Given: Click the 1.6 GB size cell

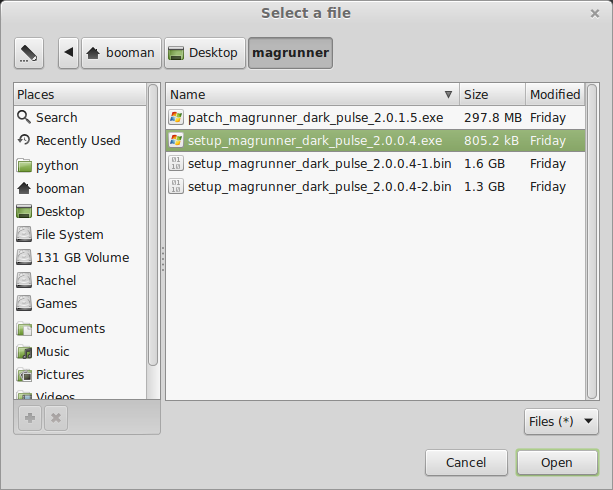Looking at the screenshot, I should [484, 163].
